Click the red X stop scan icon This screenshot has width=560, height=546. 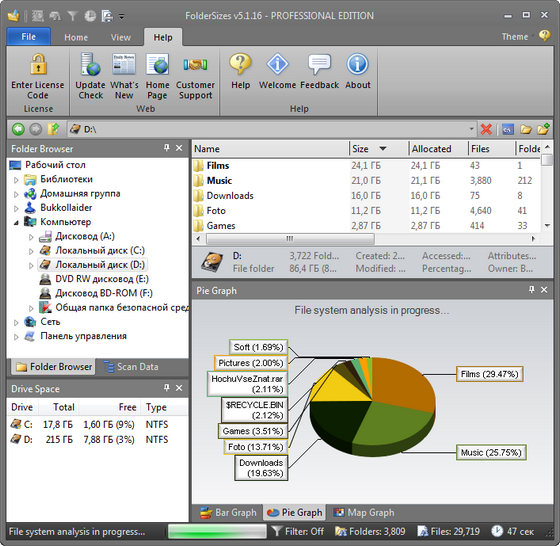tap(486, 129)
